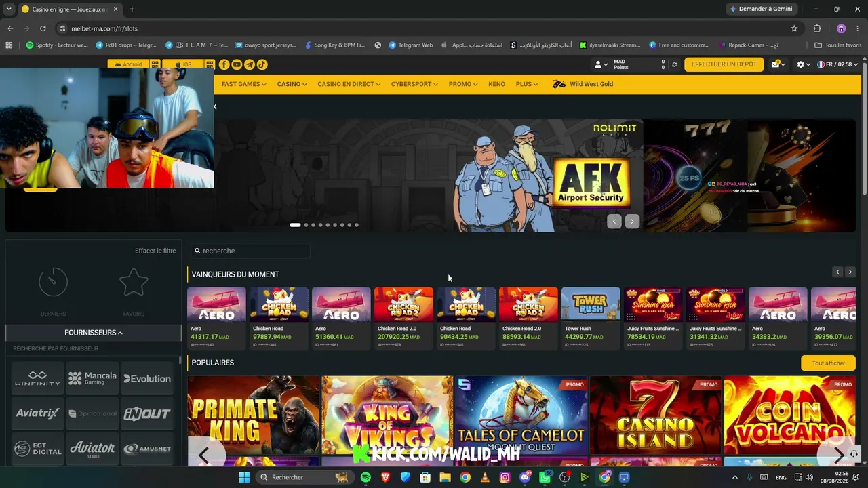Image resolution: width=868 pixels, height=488 pixels.
Task: Open the Favoris star icon
Action: 134,282
